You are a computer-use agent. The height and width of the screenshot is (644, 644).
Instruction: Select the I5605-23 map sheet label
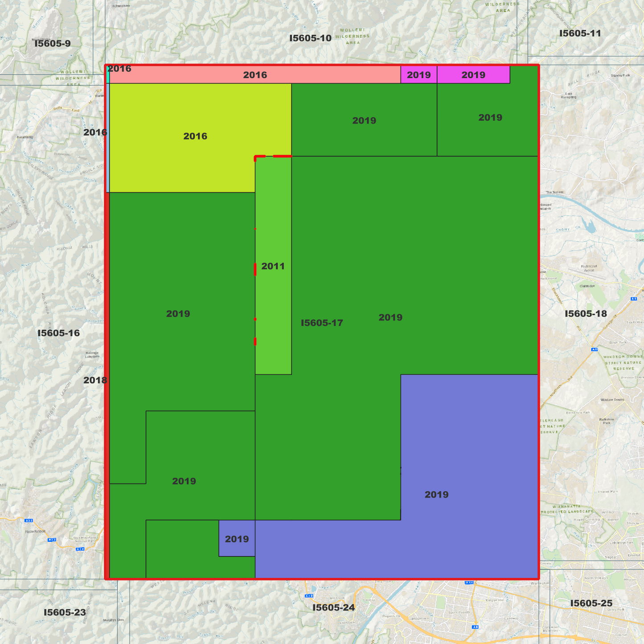click(x=65, y=613)
